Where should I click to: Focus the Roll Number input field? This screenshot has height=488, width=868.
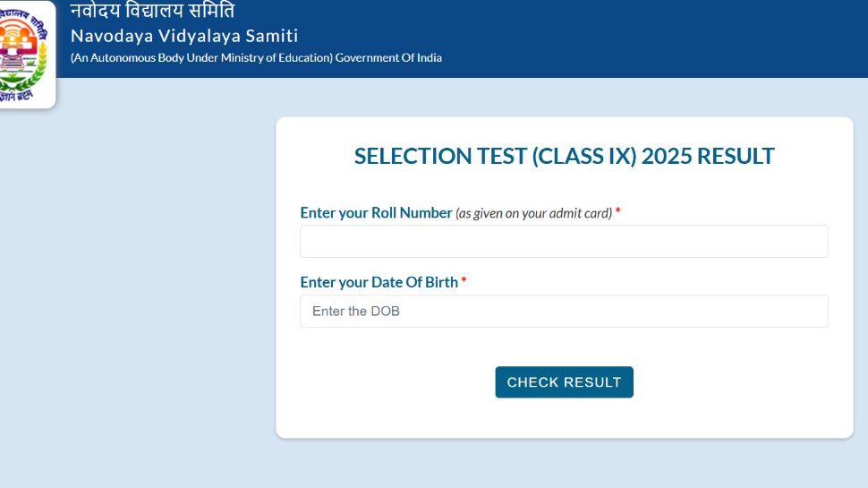coord(564,242)
